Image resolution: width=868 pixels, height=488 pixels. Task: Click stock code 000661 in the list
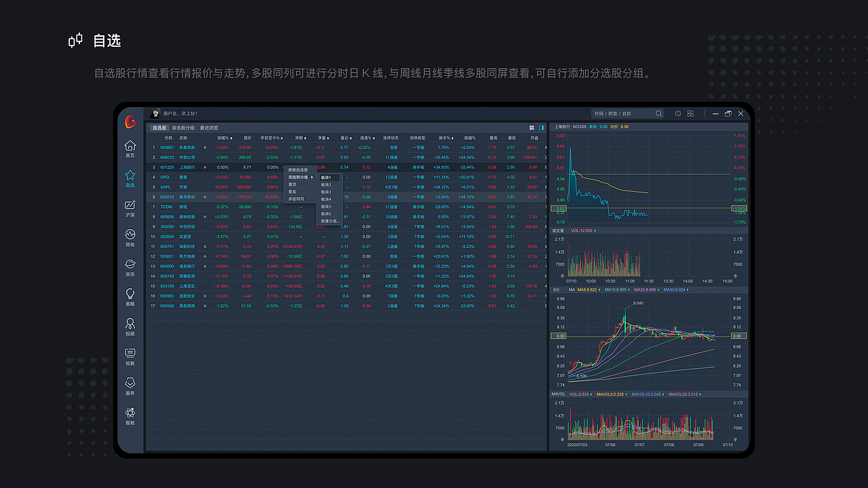point(167,147)
